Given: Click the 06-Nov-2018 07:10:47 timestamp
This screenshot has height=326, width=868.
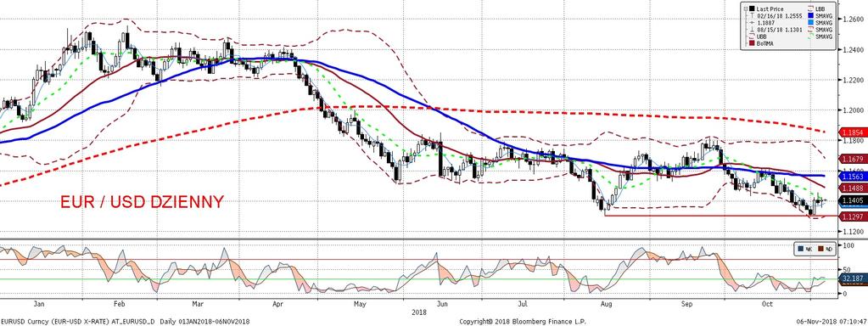Looking at the screenshot, I should click(x=832, y=322).
